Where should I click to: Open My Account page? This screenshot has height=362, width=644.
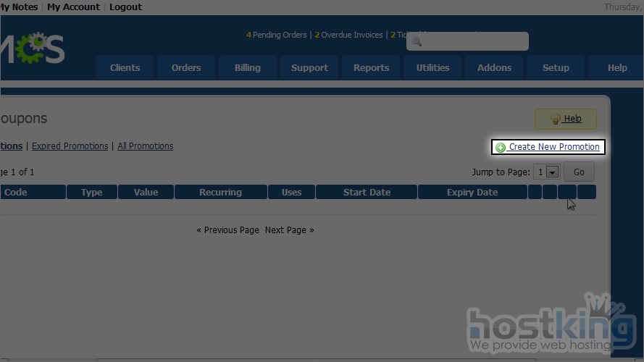73,7
